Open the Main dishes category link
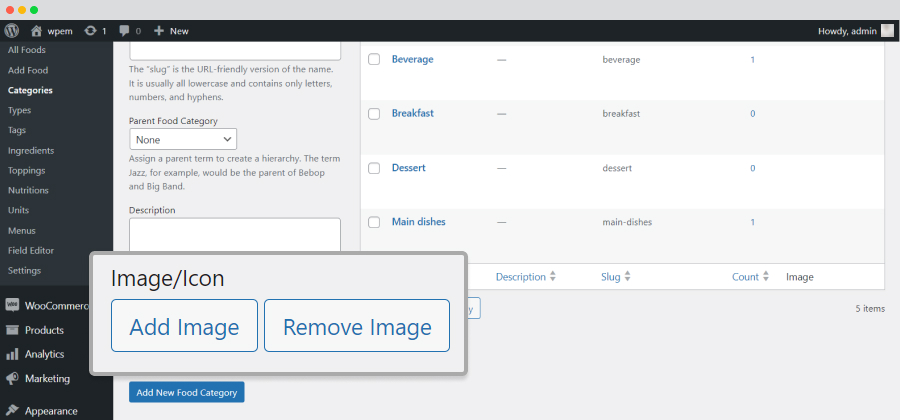This screenshot has height=420, width=900. coord(418,221)
